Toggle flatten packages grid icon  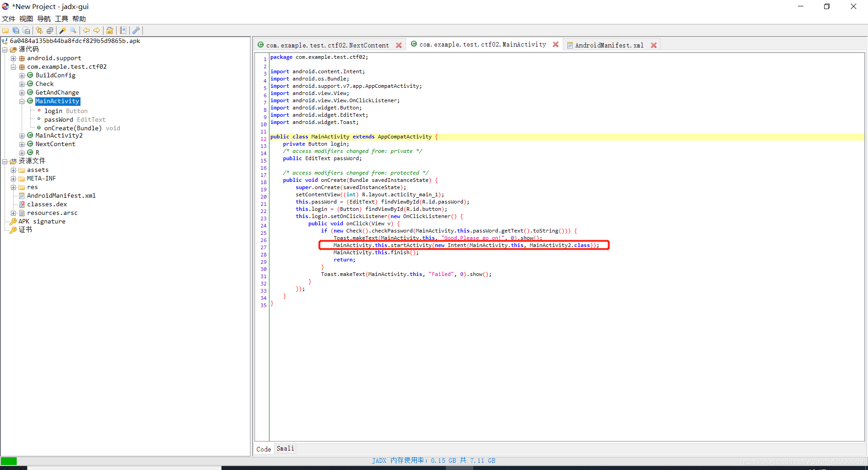point(50,30)
